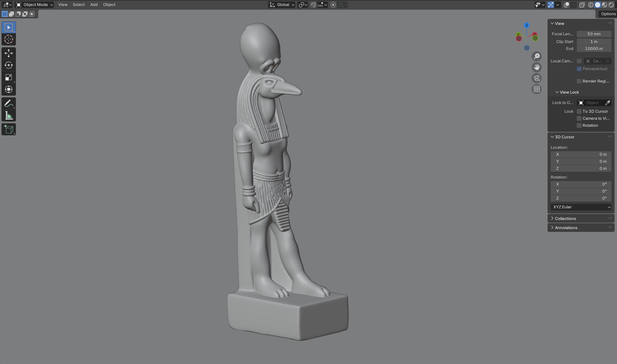This screenshot has width=617, height=364.
Task: Click the Add Cube tool
Action: (8, 129)
